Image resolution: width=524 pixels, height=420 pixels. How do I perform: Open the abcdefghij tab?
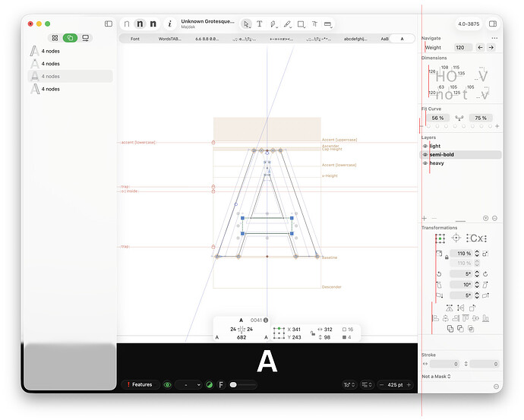pos(355,39)
